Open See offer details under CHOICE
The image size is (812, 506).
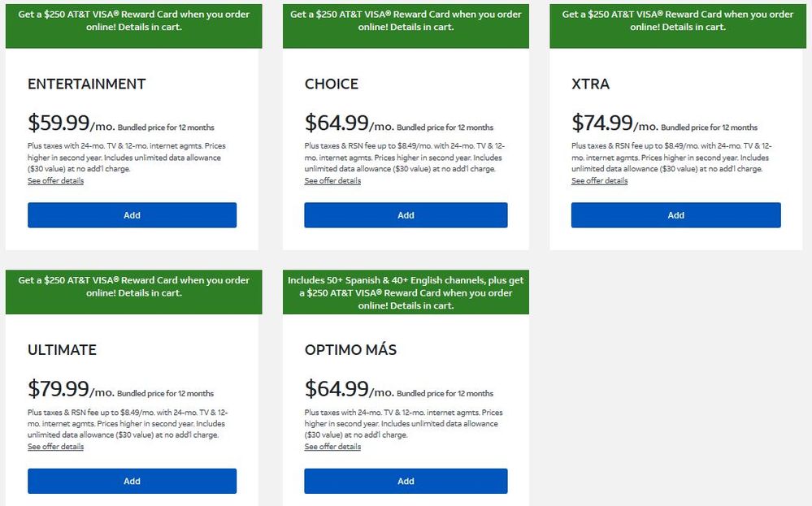pos(332,181)
